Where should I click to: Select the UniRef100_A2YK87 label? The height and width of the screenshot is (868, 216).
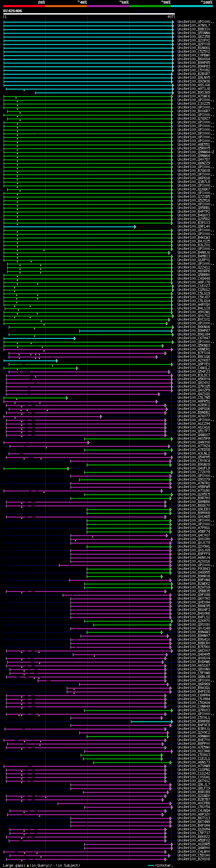194,360
